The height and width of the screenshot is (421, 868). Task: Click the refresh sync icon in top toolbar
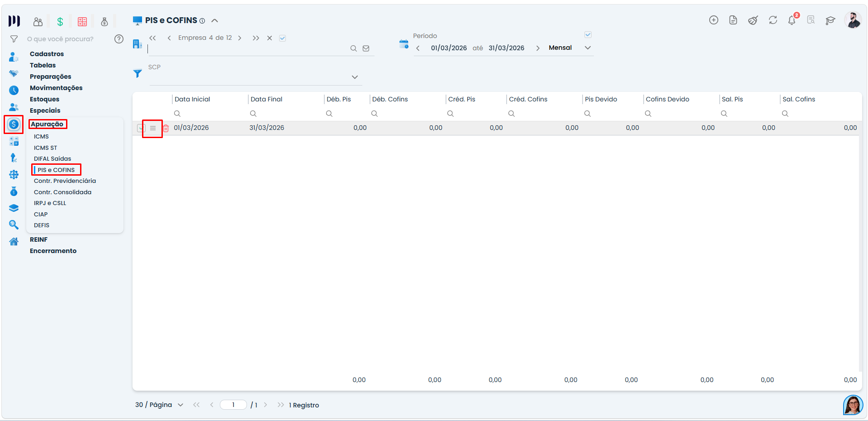[773, 20]
